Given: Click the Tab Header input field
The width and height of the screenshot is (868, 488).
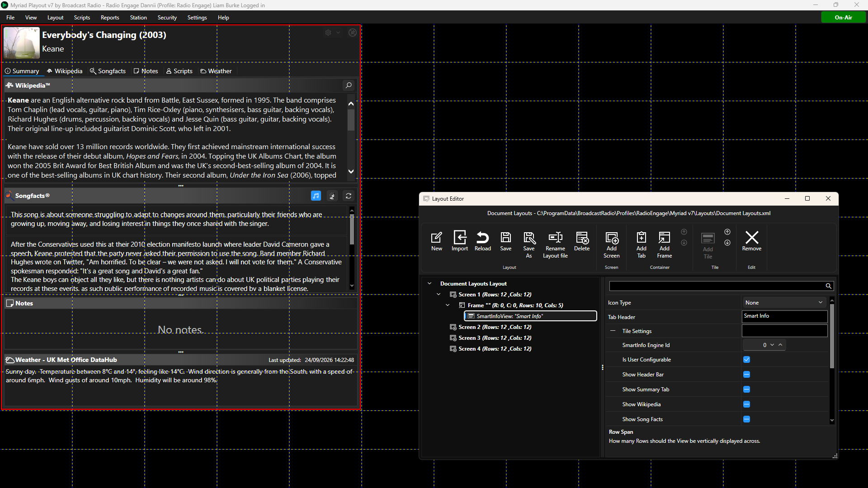Looking at the screenshot, I should (x=784, y=316).
